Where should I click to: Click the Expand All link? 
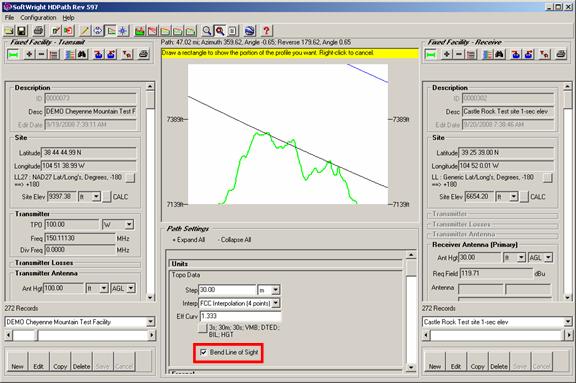coord(189,240)
